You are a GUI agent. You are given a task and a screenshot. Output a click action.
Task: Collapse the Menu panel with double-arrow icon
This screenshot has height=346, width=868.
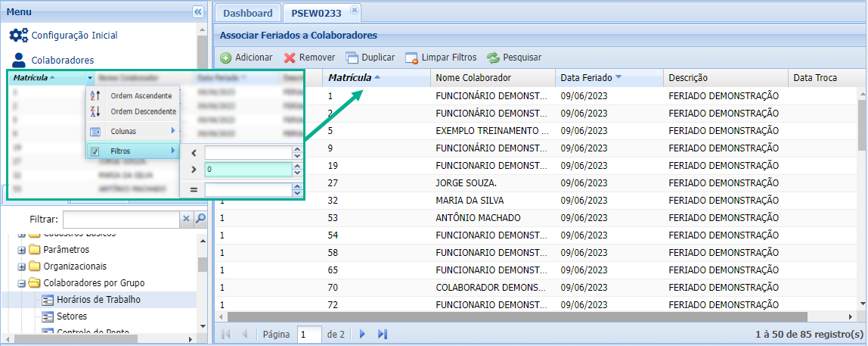tap(198, 12)
